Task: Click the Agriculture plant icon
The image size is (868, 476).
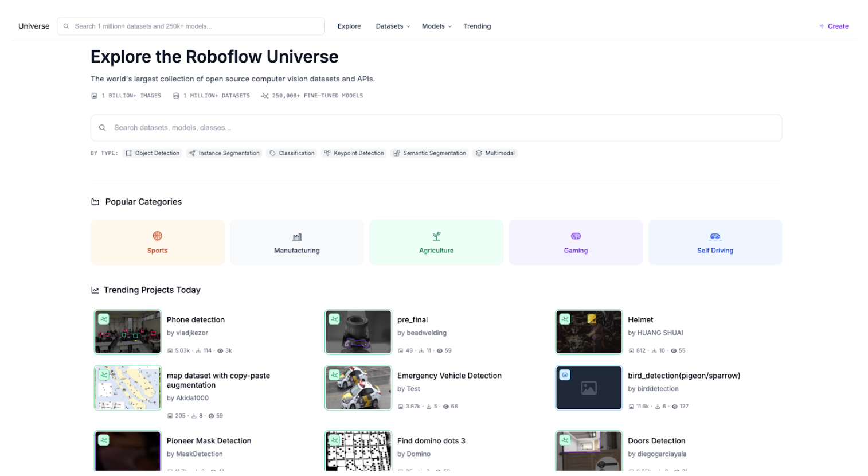Action: [x=436, y=236]
